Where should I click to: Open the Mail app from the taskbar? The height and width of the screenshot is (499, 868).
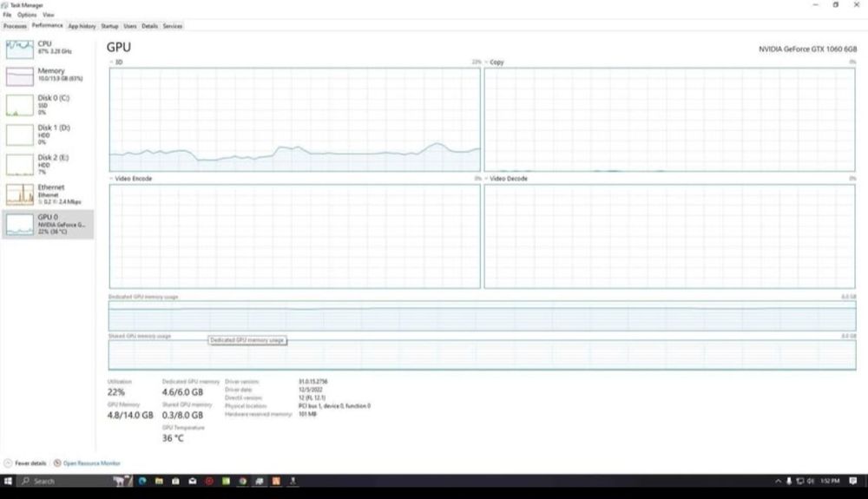point(192,481)
